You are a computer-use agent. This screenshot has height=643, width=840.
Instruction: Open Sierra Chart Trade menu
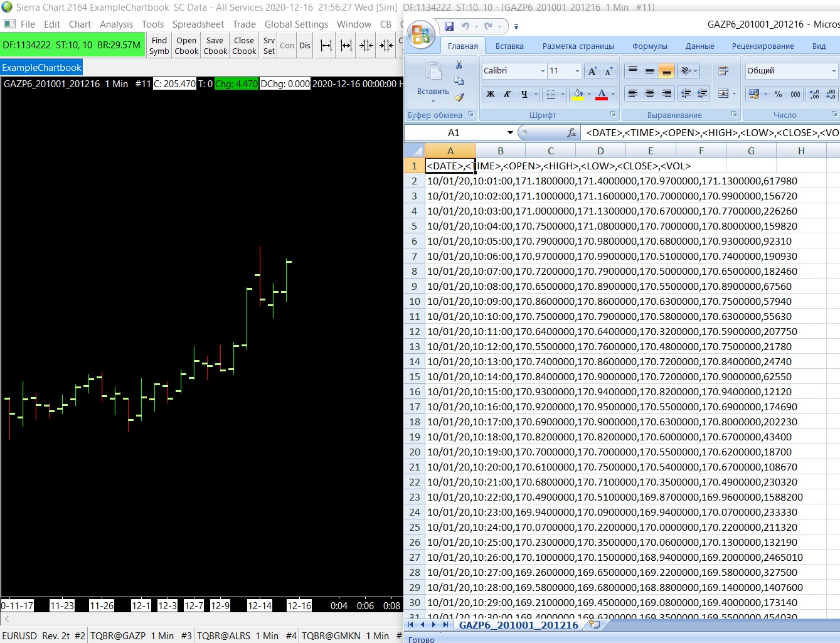[244, 24]
